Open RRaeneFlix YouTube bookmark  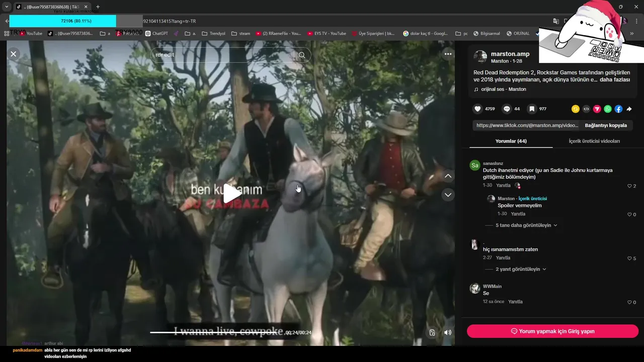coord(278,34)
